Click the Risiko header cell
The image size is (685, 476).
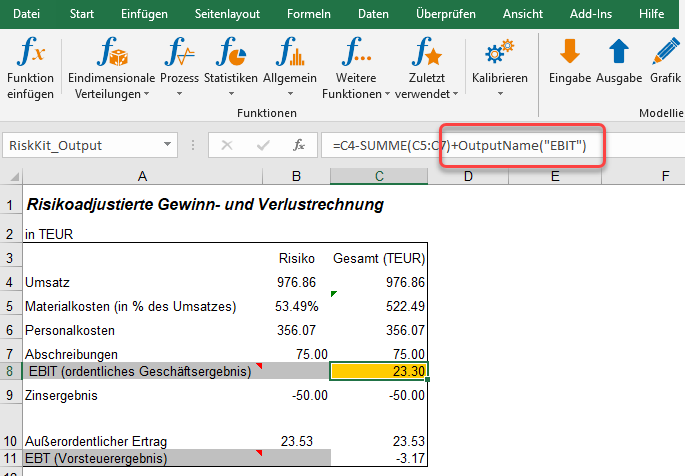(297, 259)
